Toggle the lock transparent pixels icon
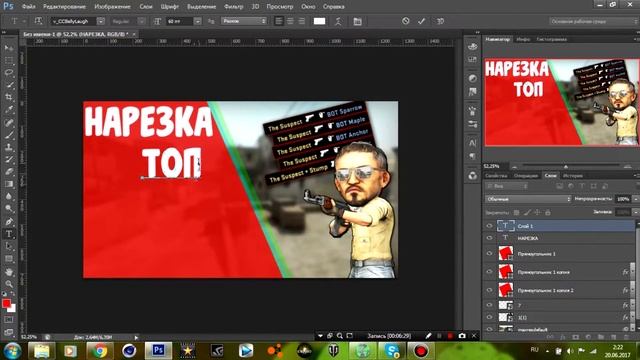The width and height of the screenshot is (640, 360). click(516, 212)
